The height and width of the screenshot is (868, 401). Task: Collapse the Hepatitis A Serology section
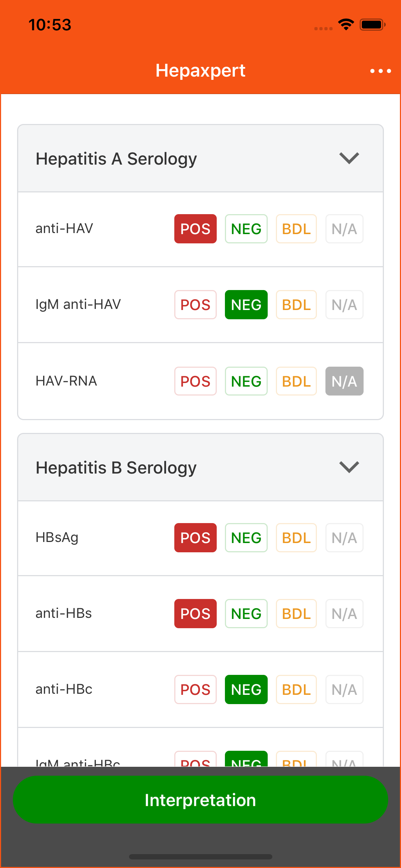pos(349,158)
